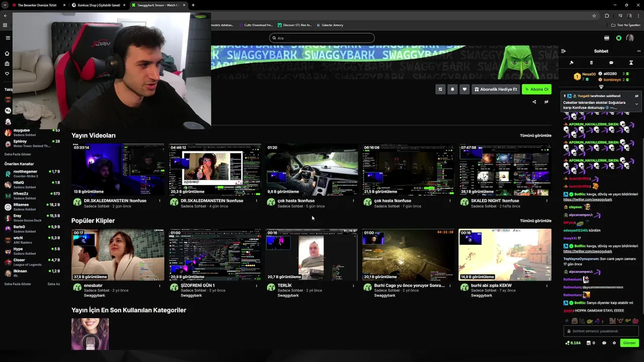The height and width of the screenshot is (362, 644).
Task: Open the chat shop icon showing 0
Action: tap(590, 343)
